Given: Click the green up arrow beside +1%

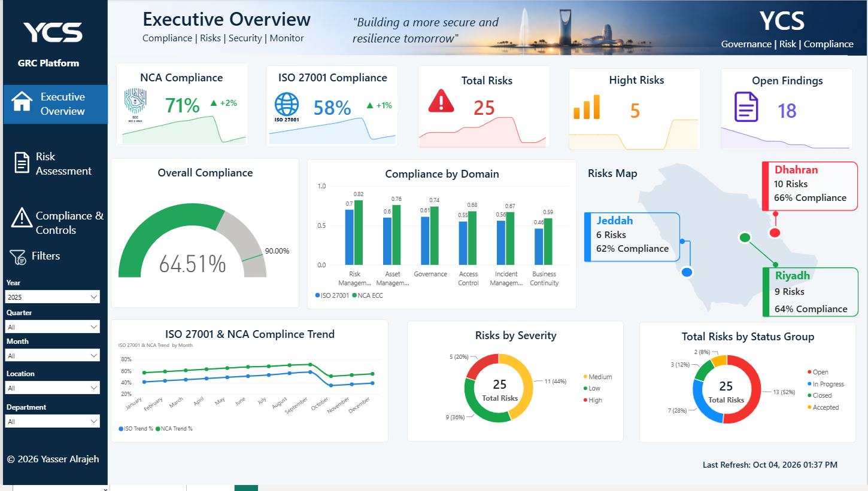Looking at the screenshot, I should (370, 105).
